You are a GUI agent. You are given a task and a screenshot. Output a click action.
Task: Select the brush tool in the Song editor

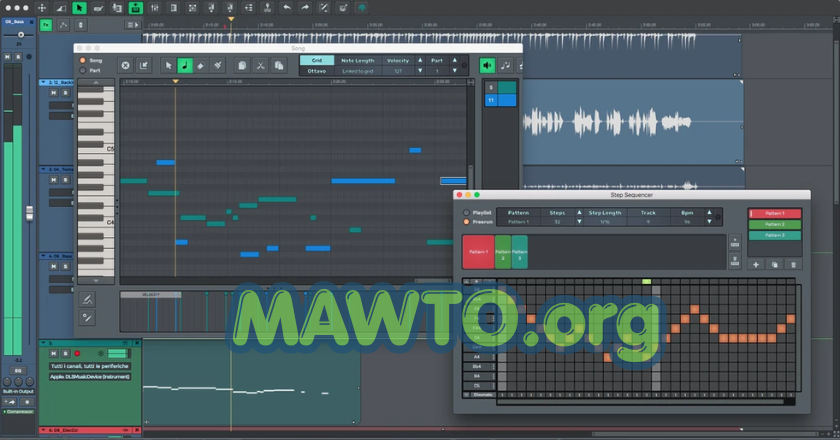pos(218,65)
